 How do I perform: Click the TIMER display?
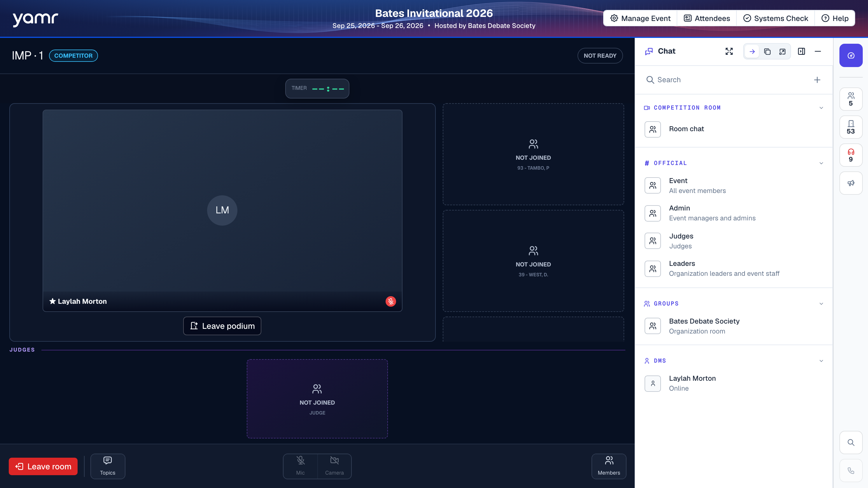click(317, 89)
